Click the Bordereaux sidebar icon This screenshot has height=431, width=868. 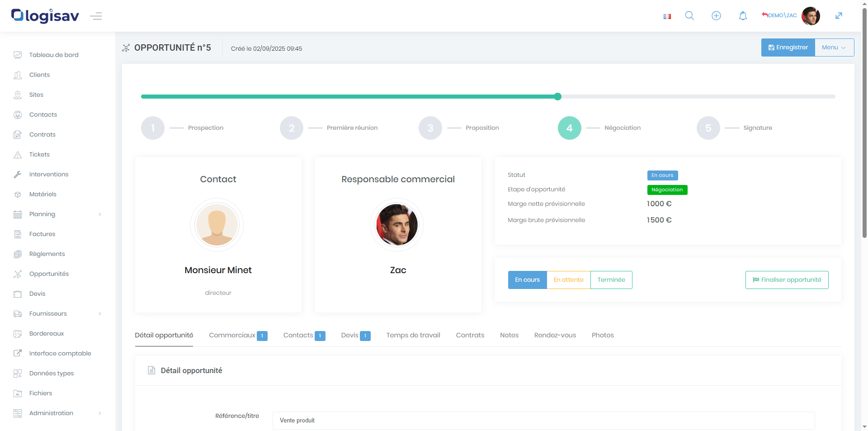click(18, 334)
